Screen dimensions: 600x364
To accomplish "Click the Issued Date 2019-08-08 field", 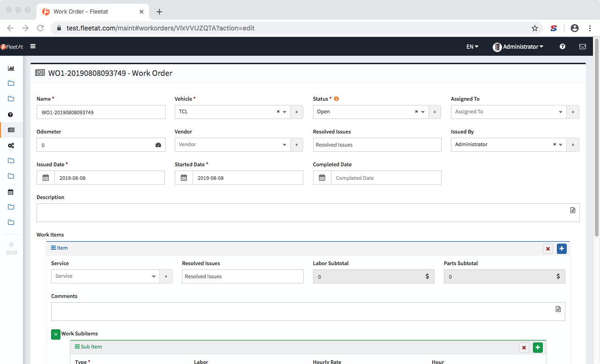I will [x=110, y=178].
